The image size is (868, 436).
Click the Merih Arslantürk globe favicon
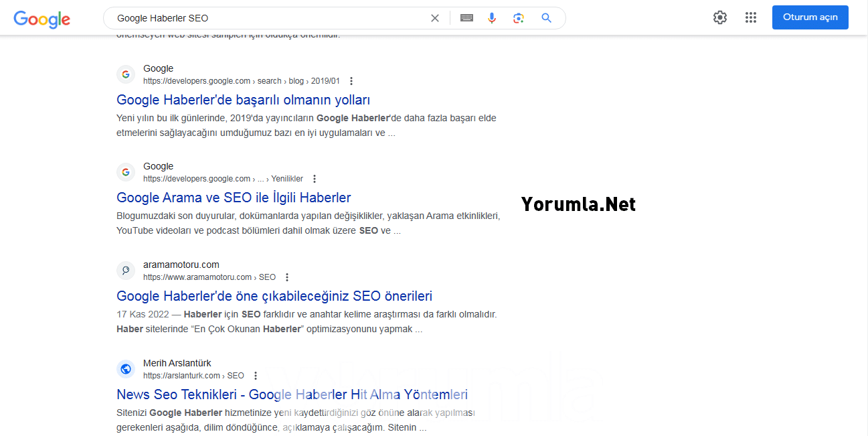point(126,369)
